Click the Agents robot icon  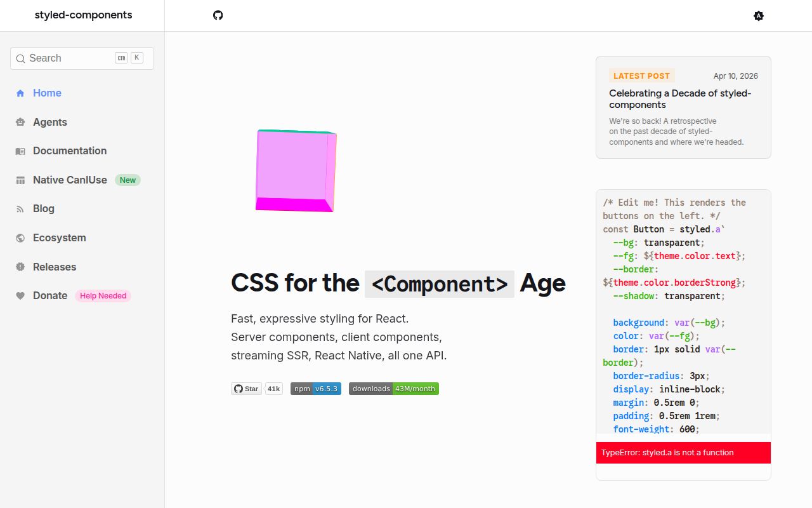[20, 122]
